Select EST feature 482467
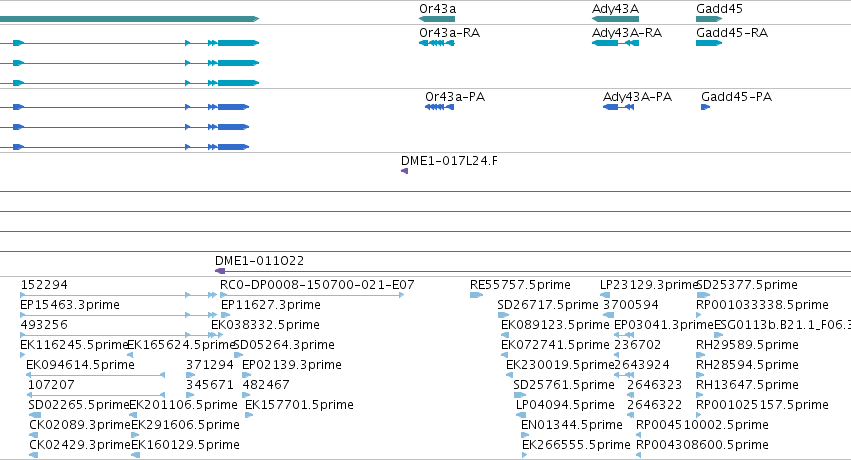 point(266,385)
